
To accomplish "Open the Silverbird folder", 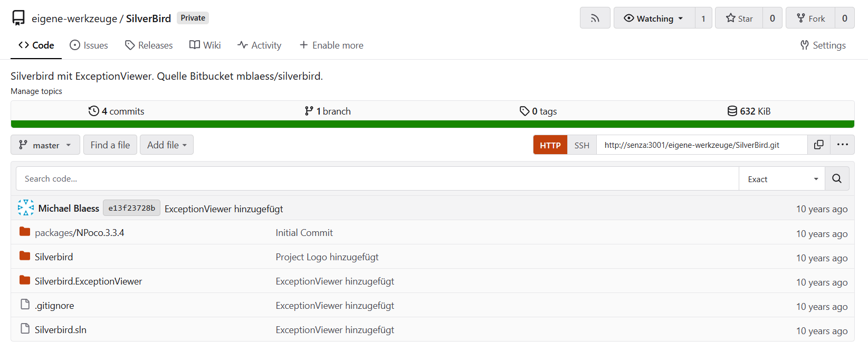I will (x=54, y=257).
